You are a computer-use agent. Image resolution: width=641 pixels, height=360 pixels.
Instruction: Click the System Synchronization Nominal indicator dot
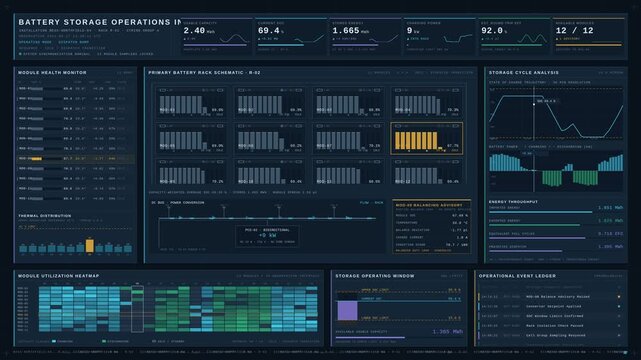[x=20, y=54]
